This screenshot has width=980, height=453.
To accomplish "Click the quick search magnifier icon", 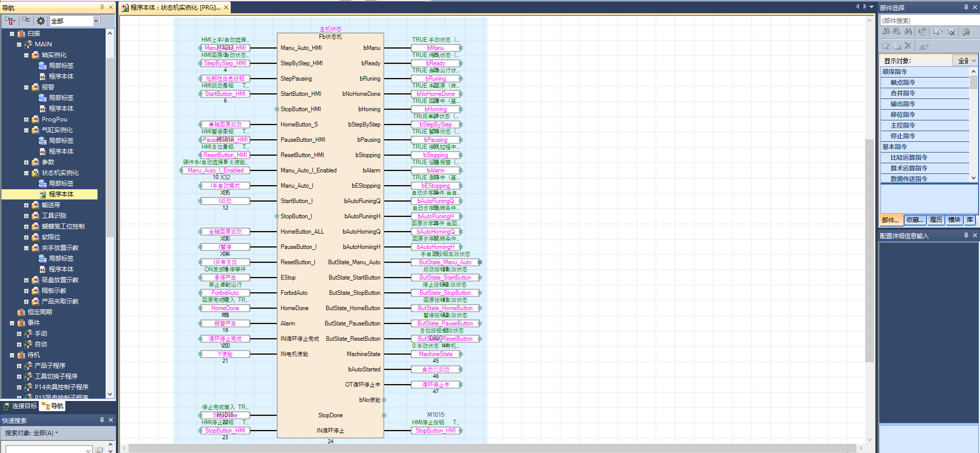I will tap(100, 449).
